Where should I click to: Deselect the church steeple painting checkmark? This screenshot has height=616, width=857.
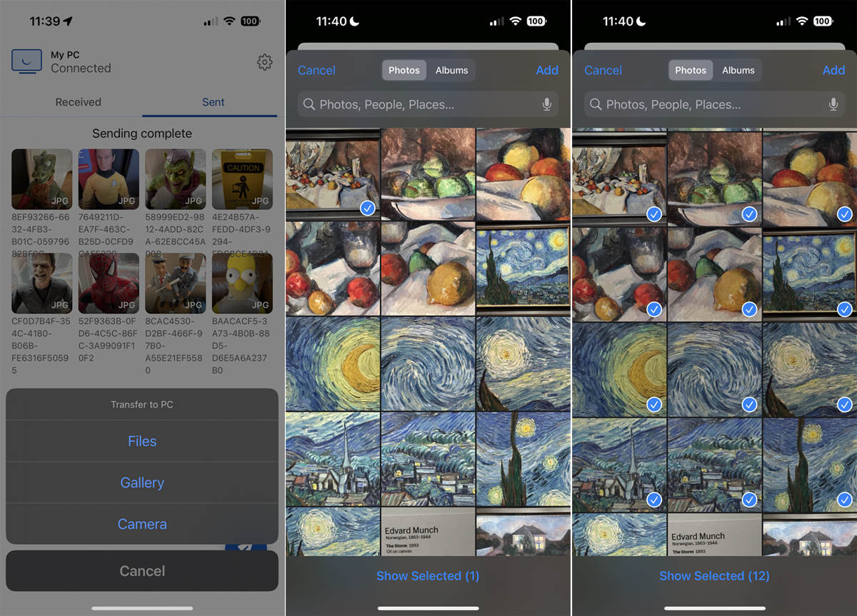654,500
